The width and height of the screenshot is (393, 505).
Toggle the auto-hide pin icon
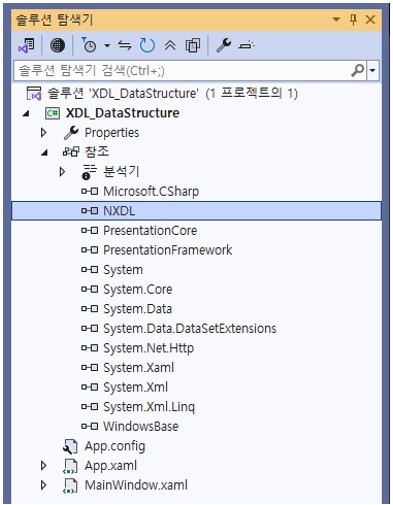tap(353, 20)
